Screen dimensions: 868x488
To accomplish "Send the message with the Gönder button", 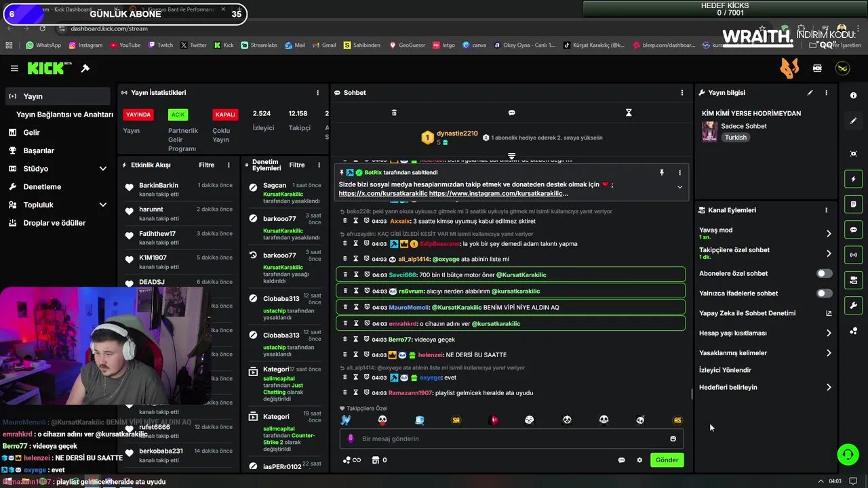I will point(667,460).
